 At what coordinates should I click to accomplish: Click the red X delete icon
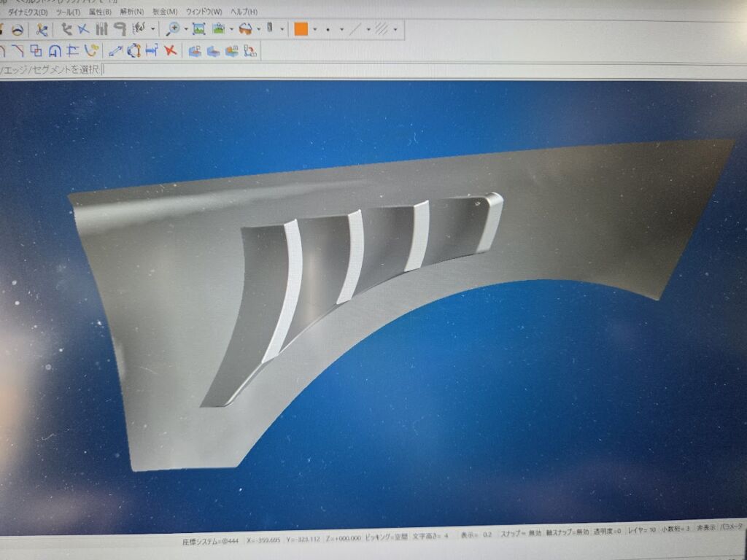point(170,51)
